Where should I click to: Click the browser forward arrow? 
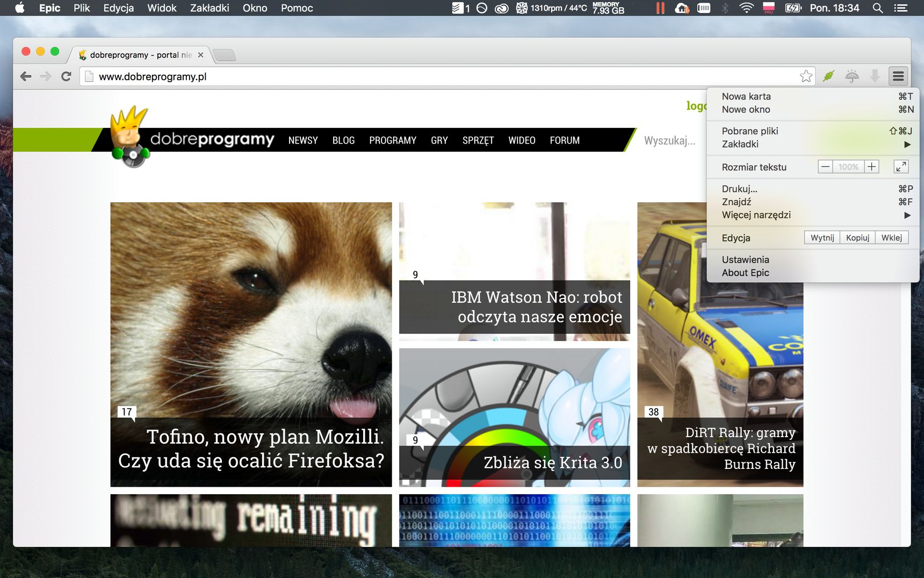tap(46, 76)
